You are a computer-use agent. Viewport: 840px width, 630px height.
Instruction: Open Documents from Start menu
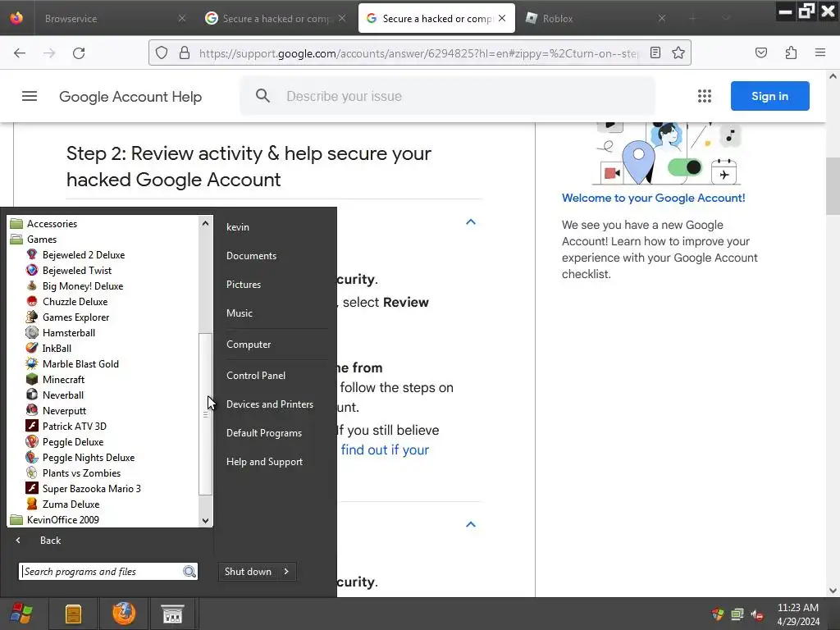[251, 256]
